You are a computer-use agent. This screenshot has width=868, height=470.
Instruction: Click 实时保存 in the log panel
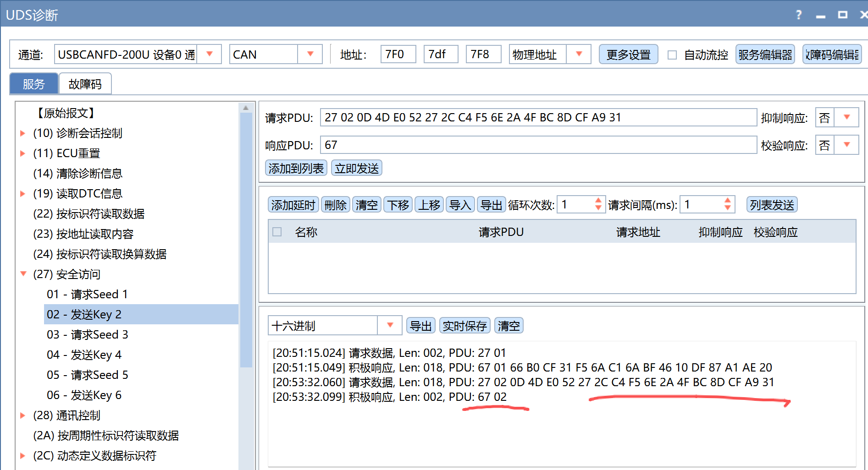pos(464,326)
